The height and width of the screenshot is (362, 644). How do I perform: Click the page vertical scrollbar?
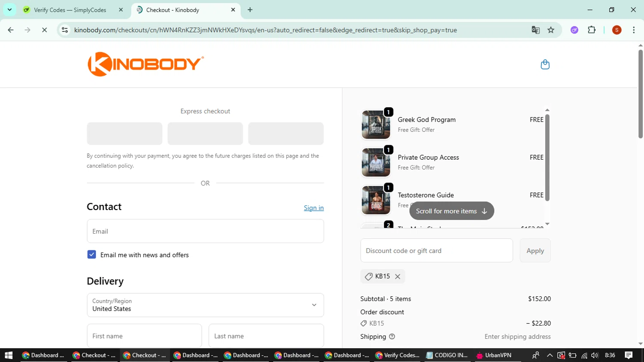coord(641,94)
